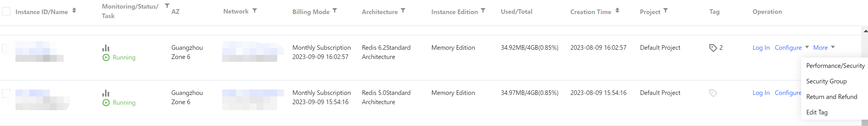Filter by Monitoring/Status/Task column
The width and height of the screenshot is (868, 126).
tap(167, 6)
